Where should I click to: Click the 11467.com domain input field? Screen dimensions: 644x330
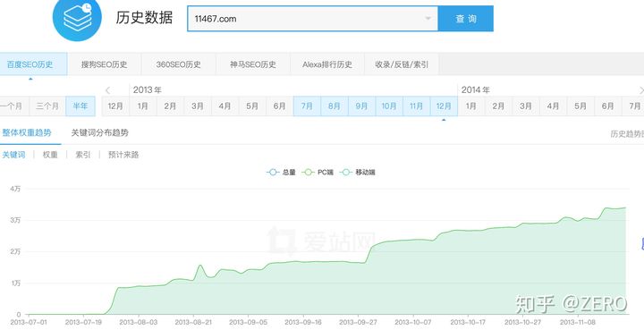[x=312, y=19]
